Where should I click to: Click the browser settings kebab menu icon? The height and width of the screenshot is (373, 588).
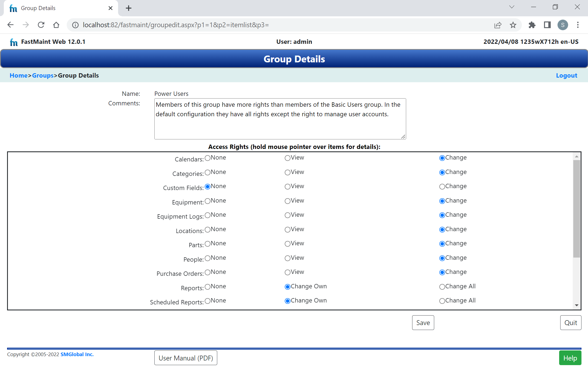point(578,25)
